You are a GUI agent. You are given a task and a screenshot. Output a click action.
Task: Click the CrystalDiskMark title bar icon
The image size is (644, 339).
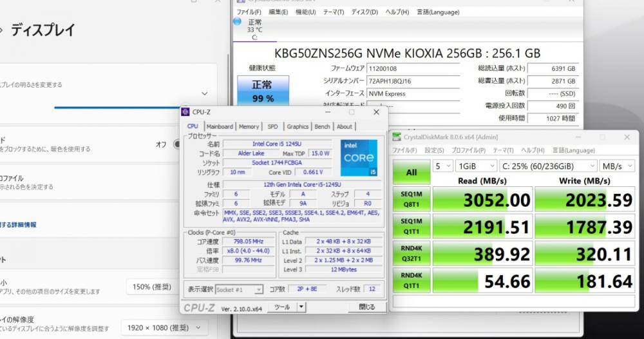(x=396, y=137)
